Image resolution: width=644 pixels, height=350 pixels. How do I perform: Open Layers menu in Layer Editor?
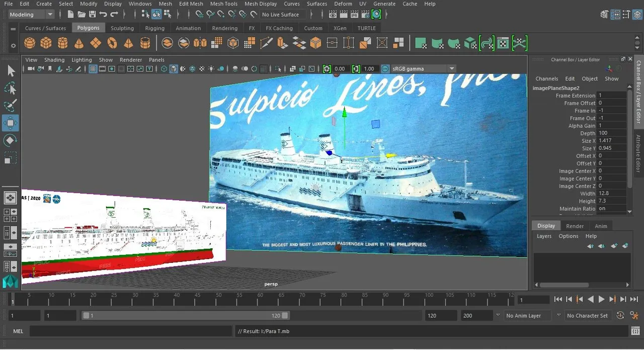pos(544,236)
